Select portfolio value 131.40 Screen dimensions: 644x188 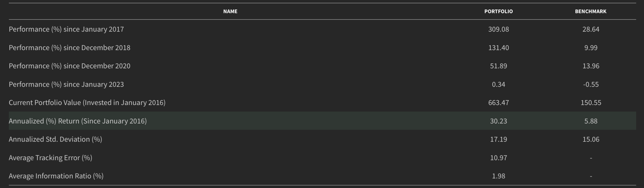point(498,48)
